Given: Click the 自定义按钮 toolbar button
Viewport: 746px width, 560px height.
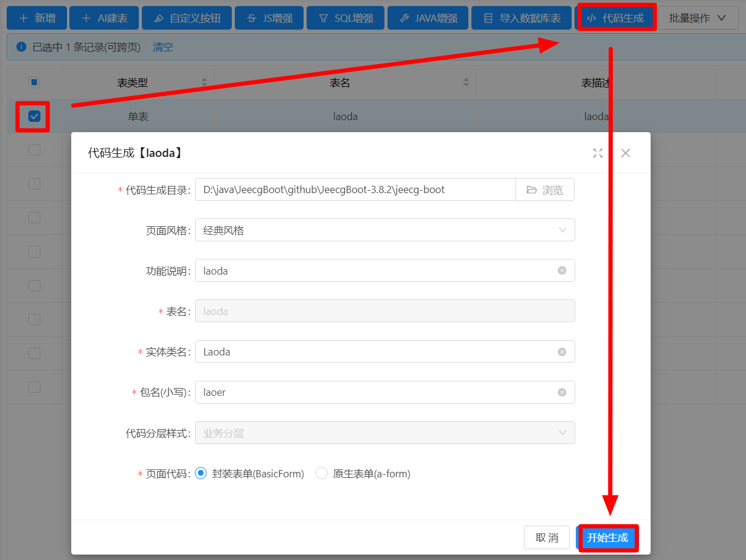Looking at the screenshot, I should pos(186,18).
